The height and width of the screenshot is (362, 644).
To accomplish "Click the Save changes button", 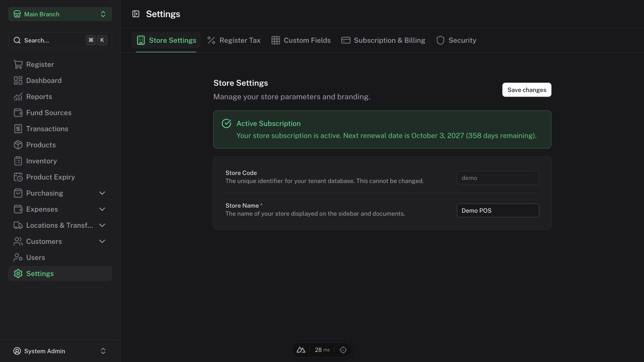I will pyautogui.click(x=527, y=90).
